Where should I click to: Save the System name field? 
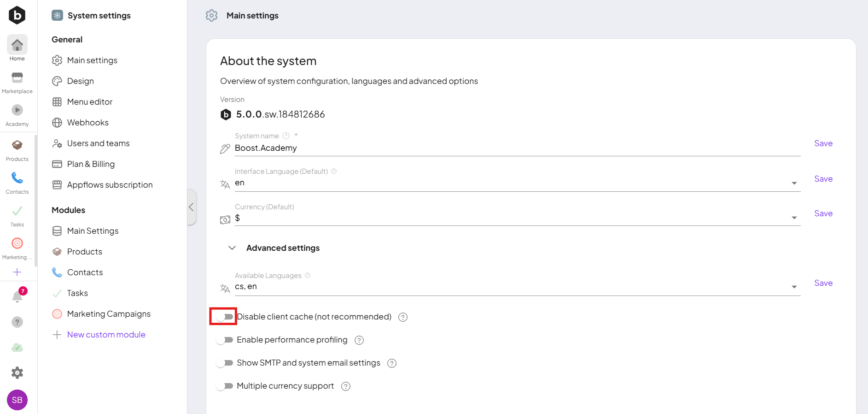coord(823,143)
